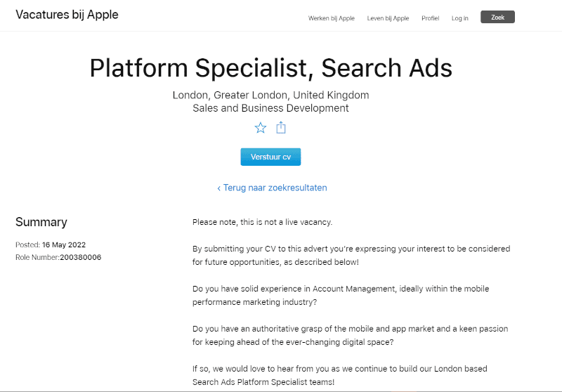Click the Vacatures bij Apple site title

pyautogui.click(x=67, y=15)
